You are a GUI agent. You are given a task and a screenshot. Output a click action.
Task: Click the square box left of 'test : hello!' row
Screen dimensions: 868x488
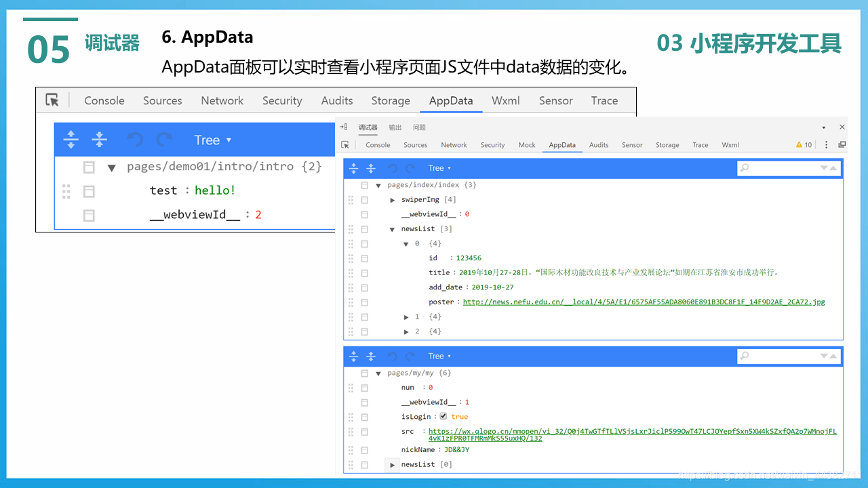[89, 192]
